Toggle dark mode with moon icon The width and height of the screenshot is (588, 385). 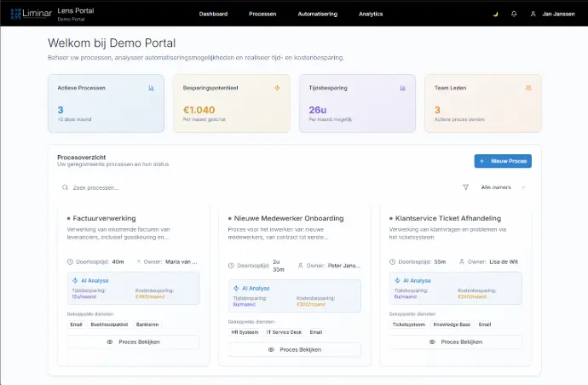point(496,14)
